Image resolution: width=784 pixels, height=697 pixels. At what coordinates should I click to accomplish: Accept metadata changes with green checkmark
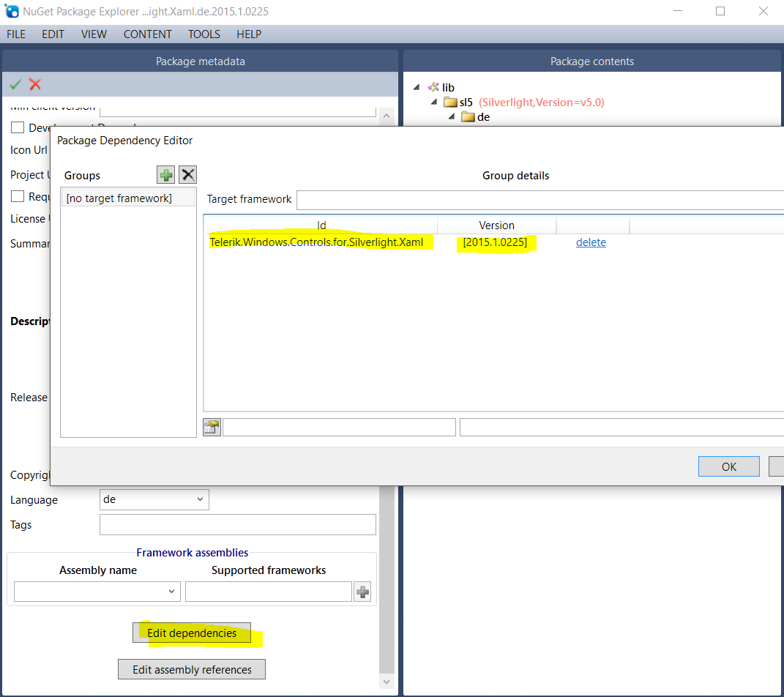pos(15,84)
